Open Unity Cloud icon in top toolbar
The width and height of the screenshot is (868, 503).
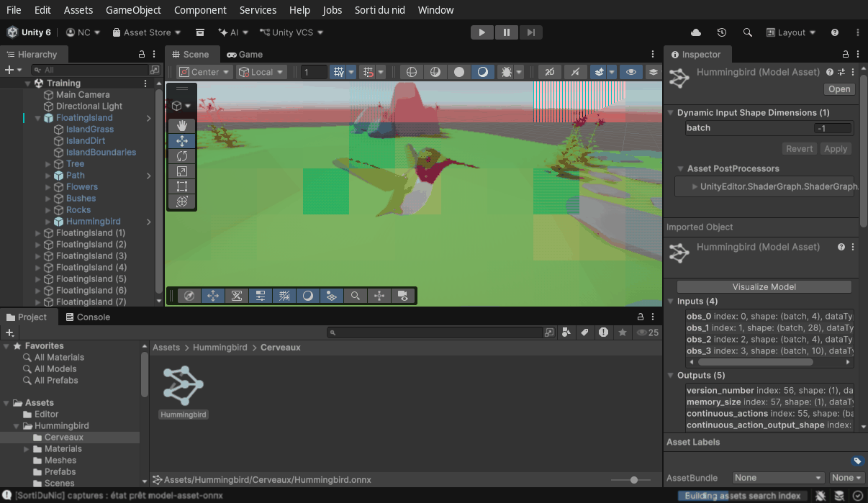point(696,32)
